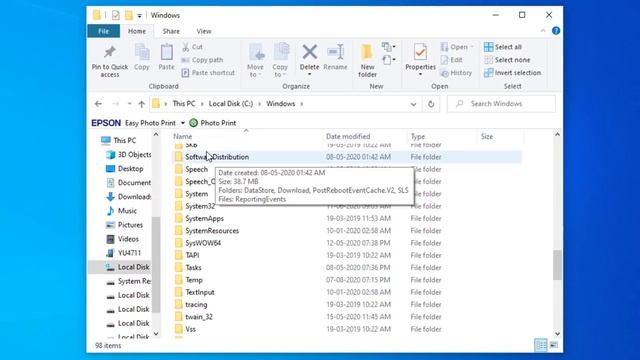Select Desktop in navigation pane
Viewport: 640px width, 360px height.
124,169
